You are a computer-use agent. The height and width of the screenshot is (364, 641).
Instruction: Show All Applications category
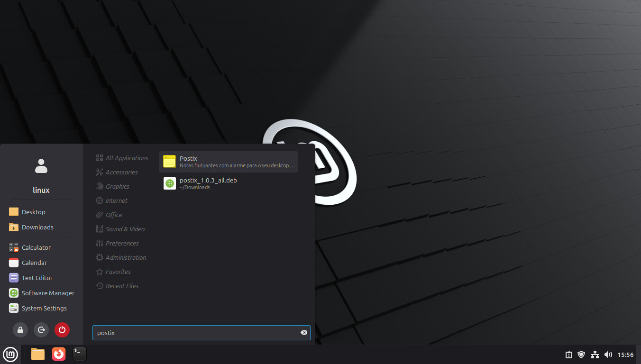click(x=122, y=158)
